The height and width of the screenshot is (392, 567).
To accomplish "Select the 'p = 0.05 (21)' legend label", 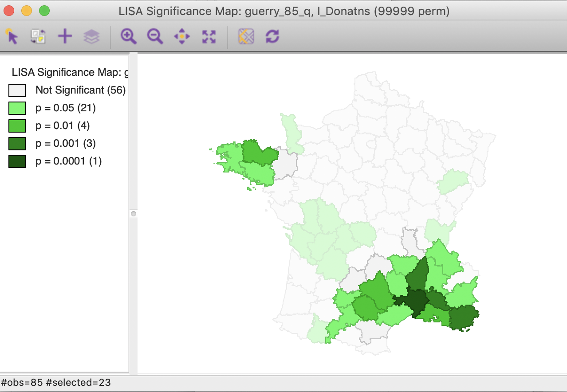I will tap(66, 108).
